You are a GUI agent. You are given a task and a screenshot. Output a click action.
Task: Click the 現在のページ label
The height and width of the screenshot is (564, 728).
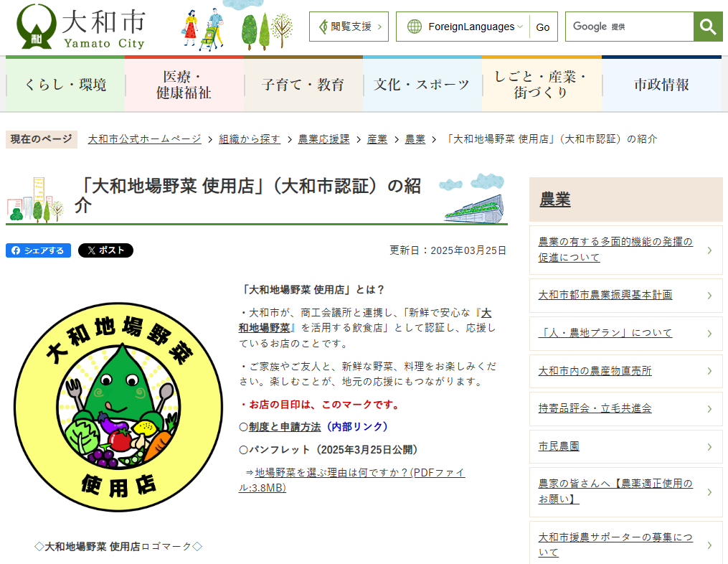42,139
